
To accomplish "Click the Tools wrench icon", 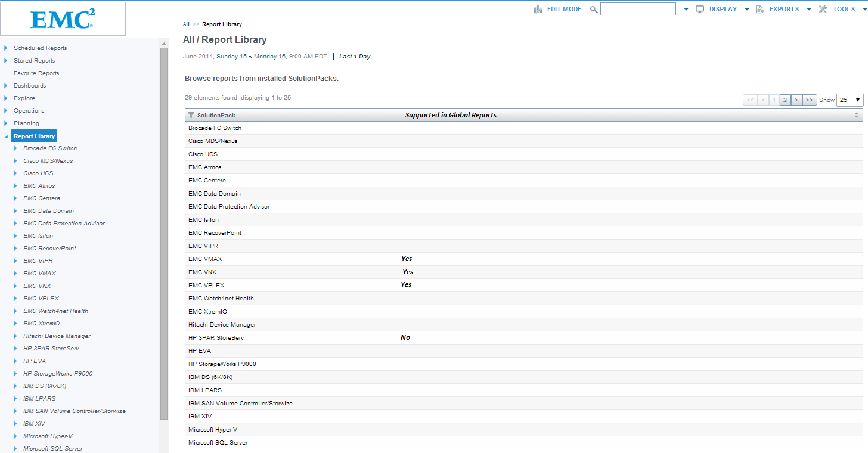I will [x=823, y=9].
